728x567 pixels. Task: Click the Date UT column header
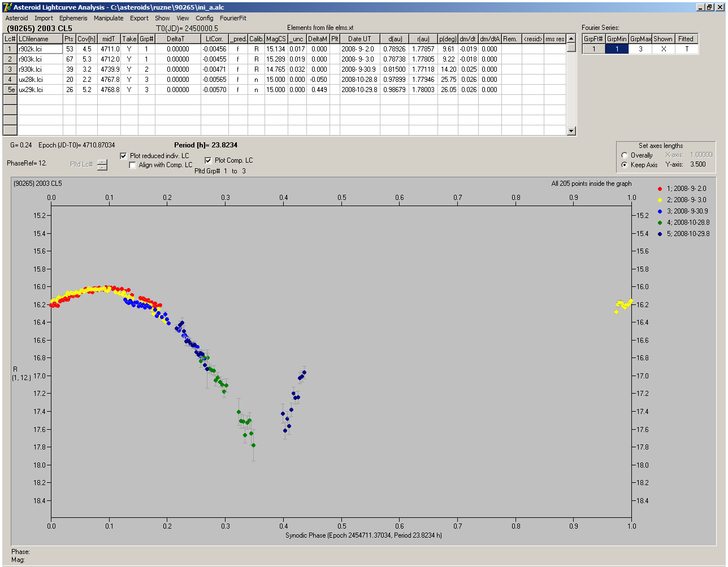click(x=359, y=39)
